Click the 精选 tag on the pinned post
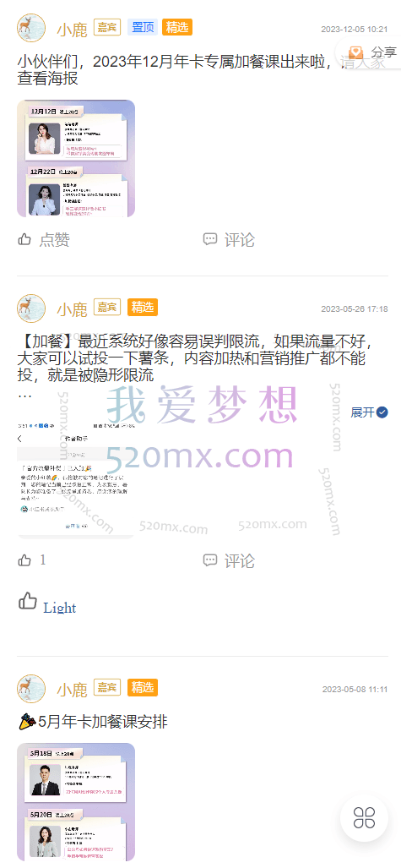 [177, 27]
